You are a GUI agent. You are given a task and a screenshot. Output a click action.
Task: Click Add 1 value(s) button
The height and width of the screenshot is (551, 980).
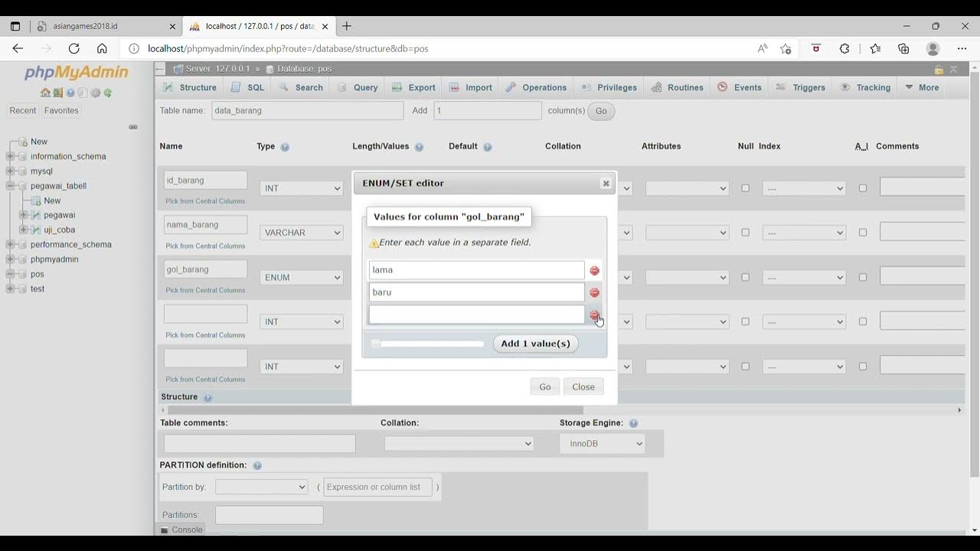pyautogui.click(x=536, y=344)
